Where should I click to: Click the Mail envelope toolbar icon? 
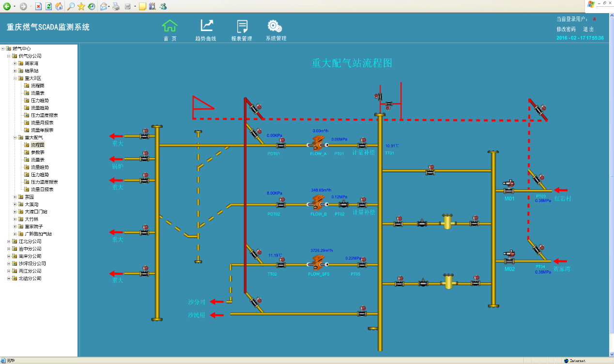click(x=104, y=6)
